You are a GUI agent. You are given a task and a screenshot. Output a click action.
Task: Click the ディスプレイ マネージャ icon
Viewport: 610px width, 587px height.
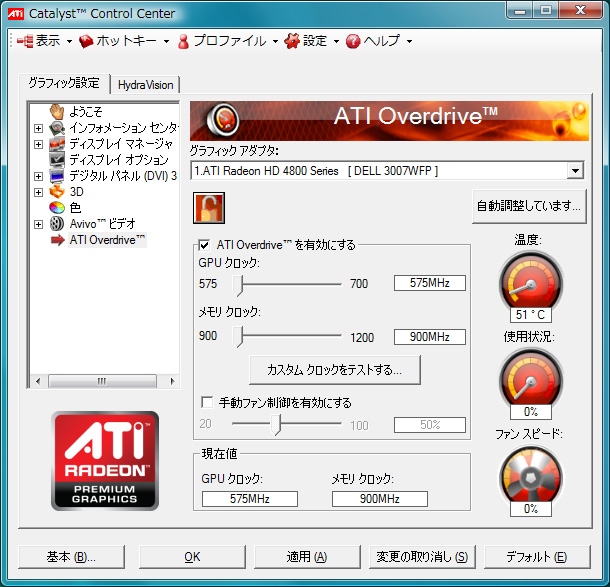tap(57, 144)
